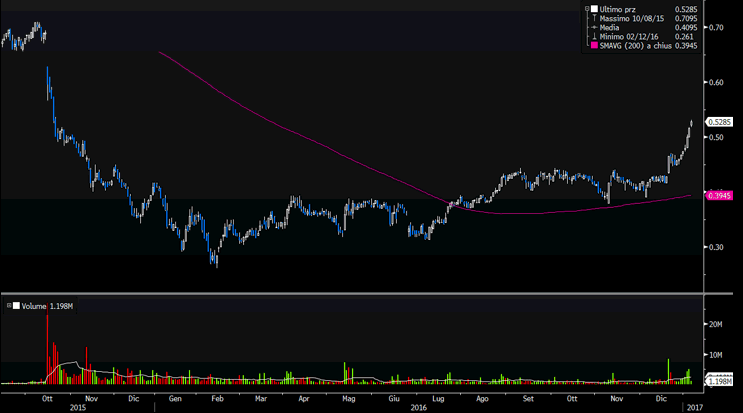This screenshot has height=413, width=743.
Task: Click the 0.3945 moving average axis tag
Action: click(x=719, y=196)
